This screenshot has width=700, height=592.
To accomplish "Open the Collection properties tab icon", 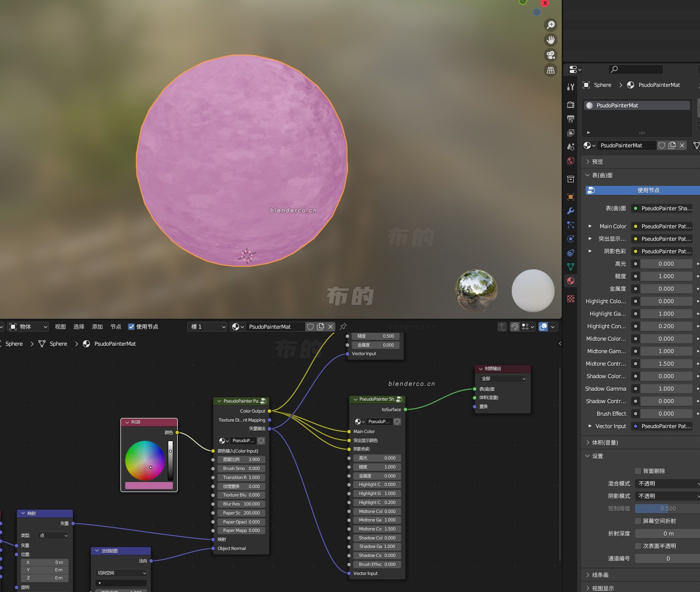I will (x=571, y=179).
